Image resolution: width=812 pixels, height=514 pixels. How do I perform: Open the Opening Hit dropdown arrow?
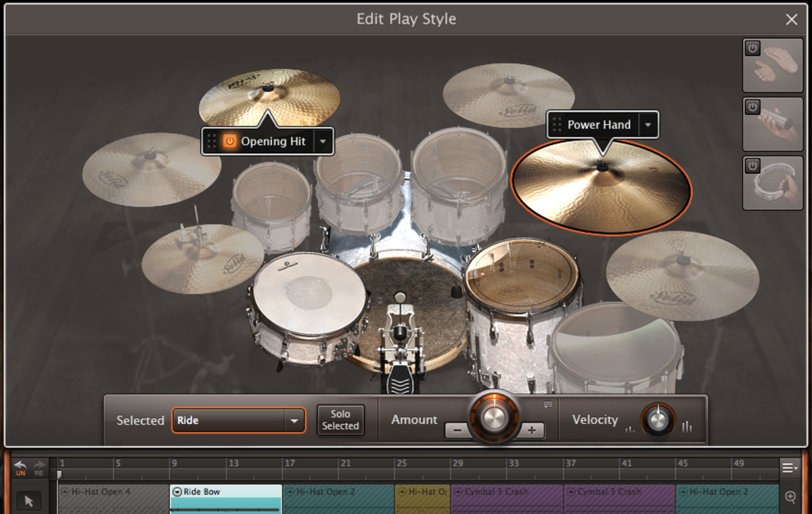pos(323,142)
